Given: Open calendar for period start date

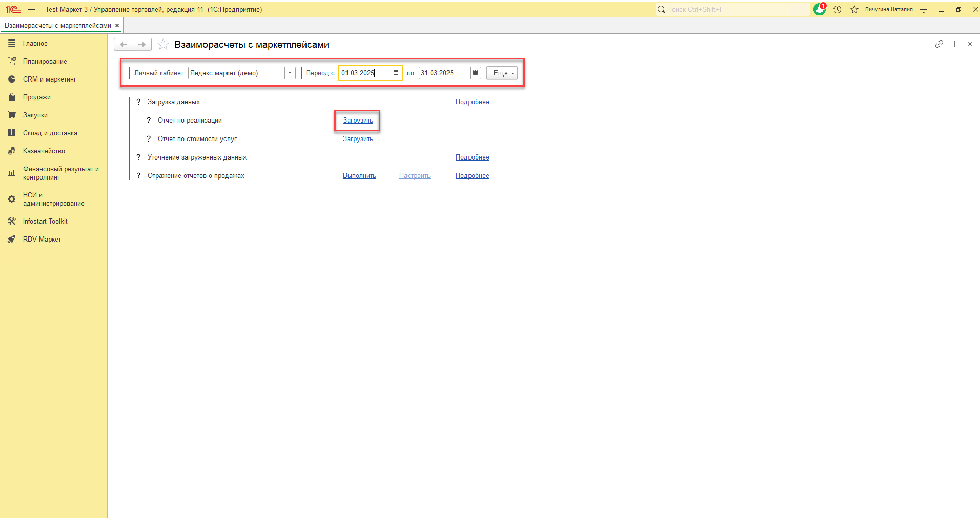Looking at the screenshot, I should pos(396,73).
